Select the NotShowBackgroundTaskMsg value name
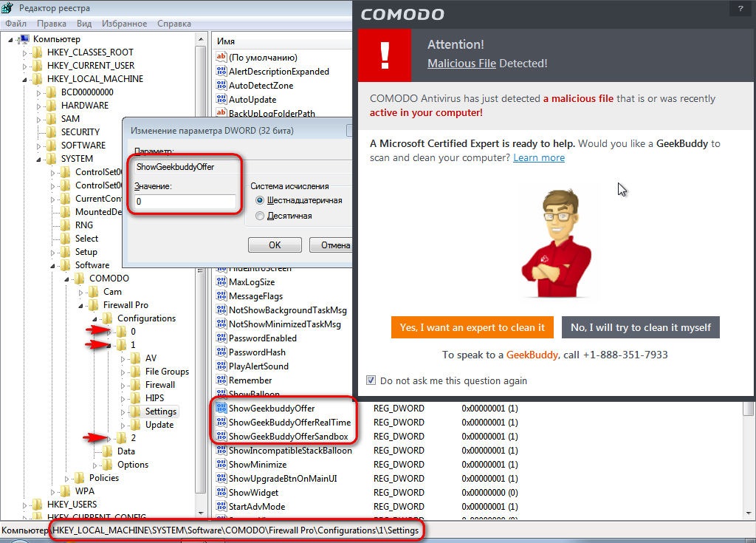This screenshot has height=543, width=756. [288, 310]
